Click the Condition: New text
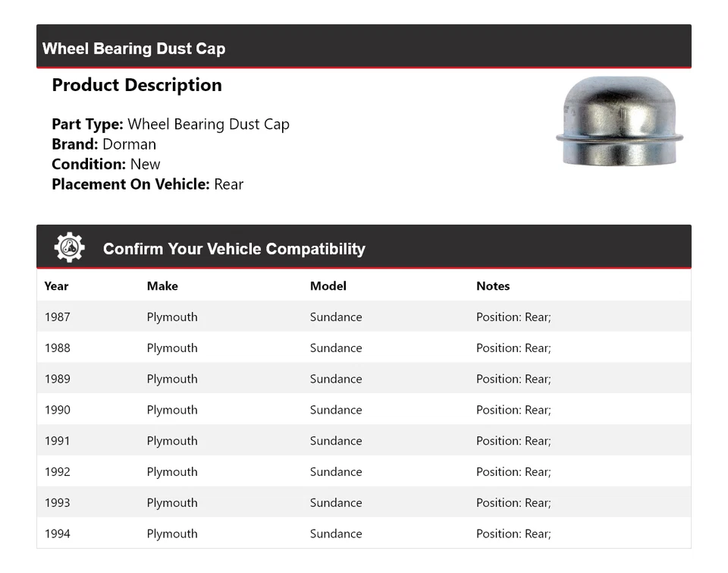Viewport: 728px width, 573px height. click(x=106, y=164)
